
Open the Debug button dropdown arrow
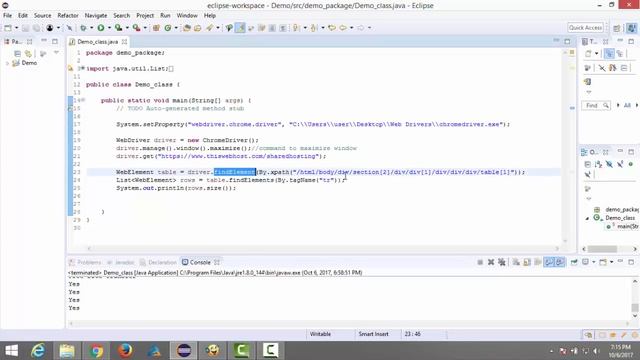tap(91, 28)
